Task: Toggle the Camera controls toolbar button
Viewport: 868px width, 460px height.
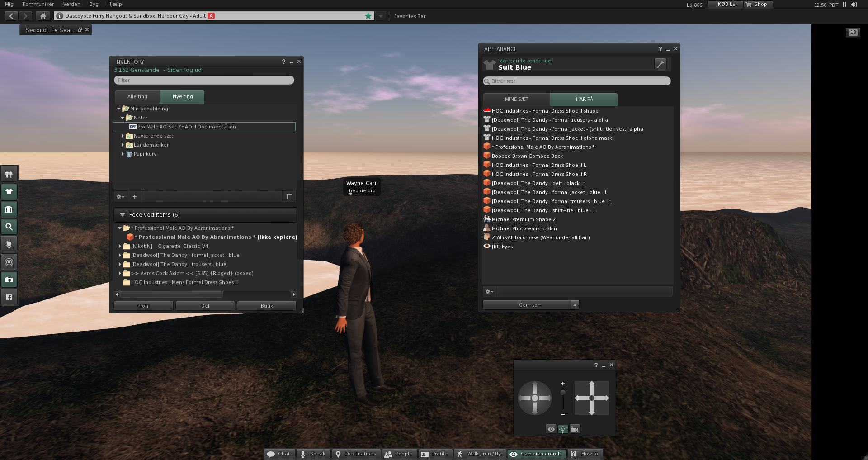Action: pos(537,454)
